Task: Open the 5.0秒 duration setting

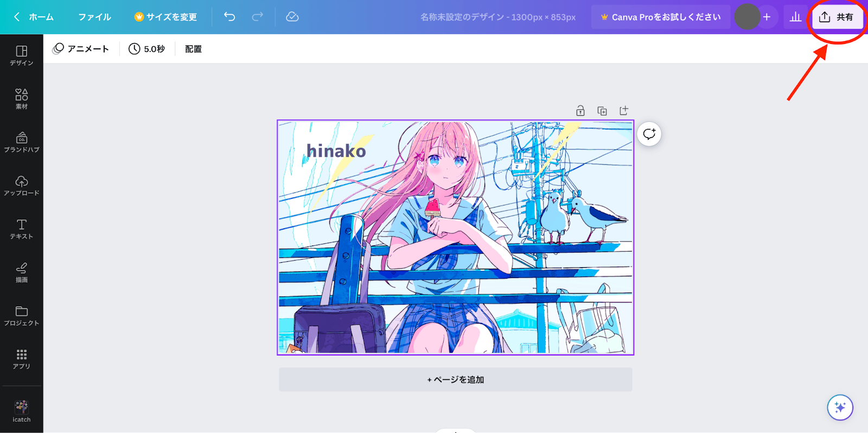Action: [x=146, y=49]
